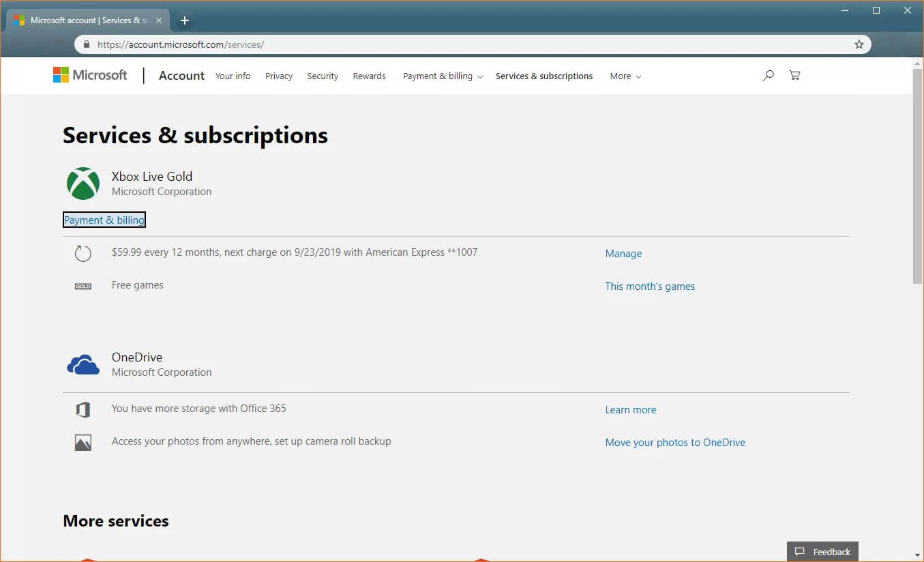Click the $59.99 every 12 months charge text
The width and height of the screenshot is (924, 562).
click(x=295, y=252)
